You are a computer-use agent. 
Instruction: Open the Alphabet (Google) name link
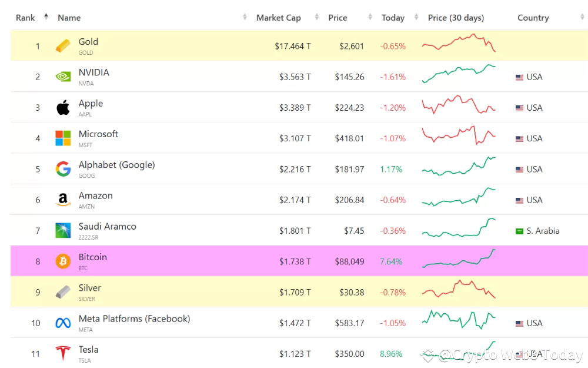tap(116, 165)
